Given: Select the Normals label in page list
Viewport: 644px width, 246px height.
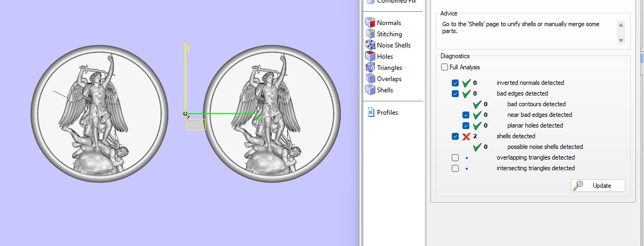Looking at the screenshot, I should pyautogui.click(x=389, y=23).
